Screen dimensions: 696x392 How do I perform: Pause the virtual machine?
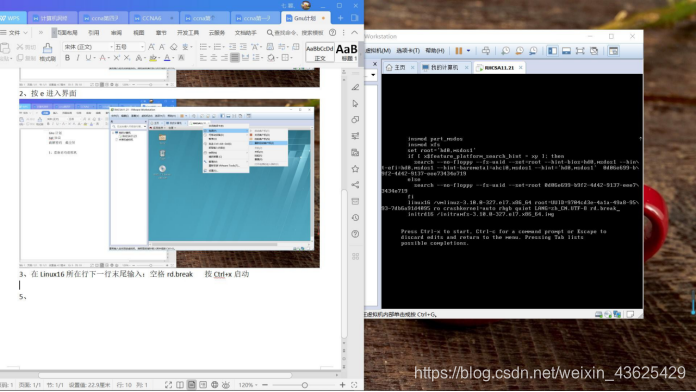[459, 51]
